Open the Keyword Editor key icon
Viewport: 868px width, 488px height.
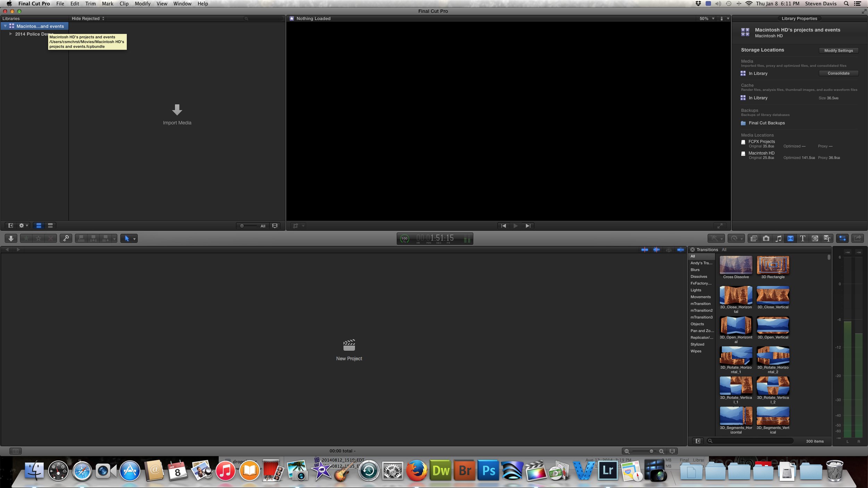(66, 238)
